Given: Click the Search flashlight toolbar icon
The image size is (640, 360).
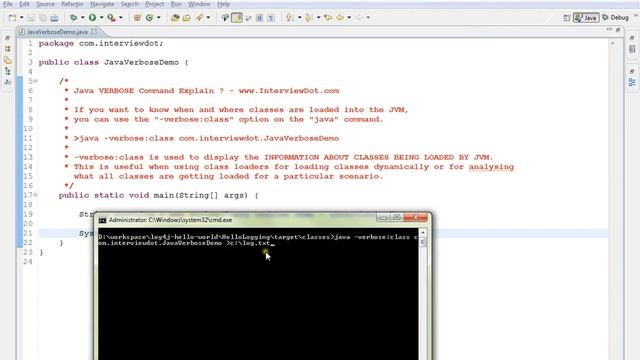Looking at the screenshot, I should click(x=199, y=18).
